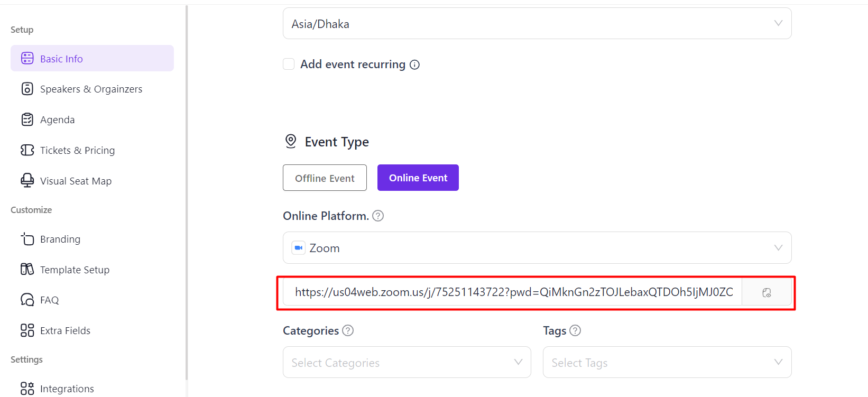Click the Online Platform help icon
Viewport: 868px width, 397px height.
pyautogui.click(x=378, y=216)
